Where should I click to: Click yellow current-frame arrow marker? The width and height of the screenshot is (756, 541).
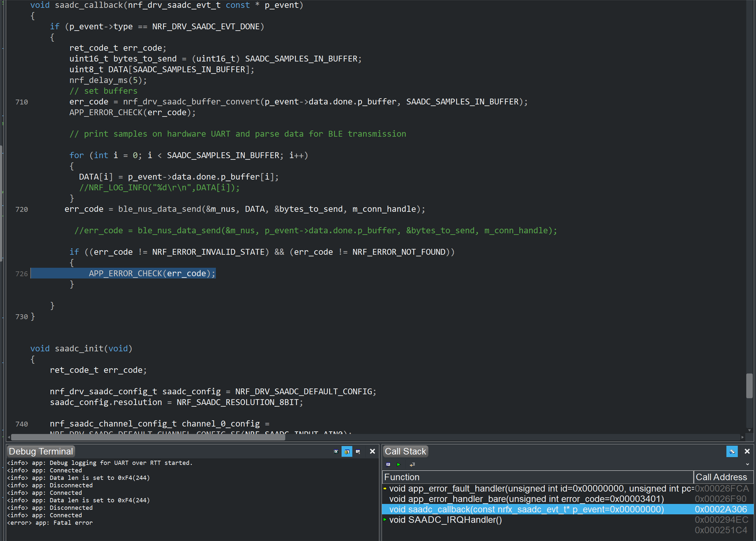tap(385, 489)
